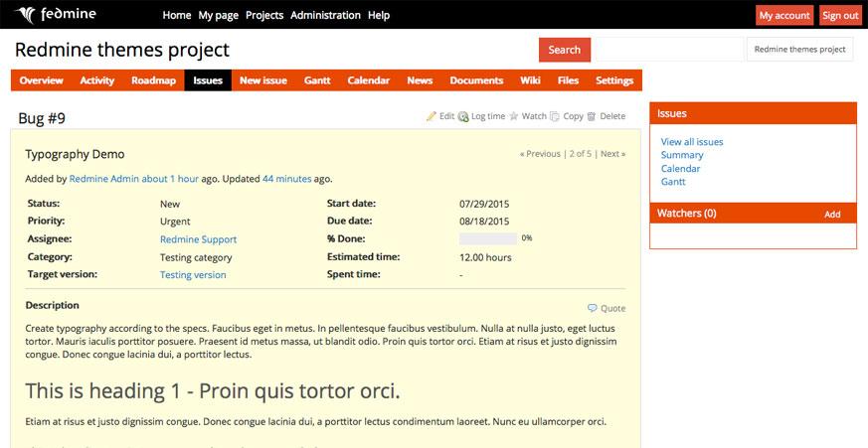
Task: Click the Quote link in description
Action: 612,309
